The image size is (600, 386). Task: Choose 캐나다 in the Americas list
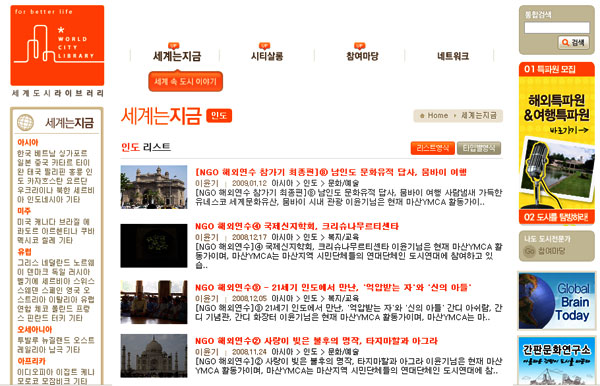point(45,222)
